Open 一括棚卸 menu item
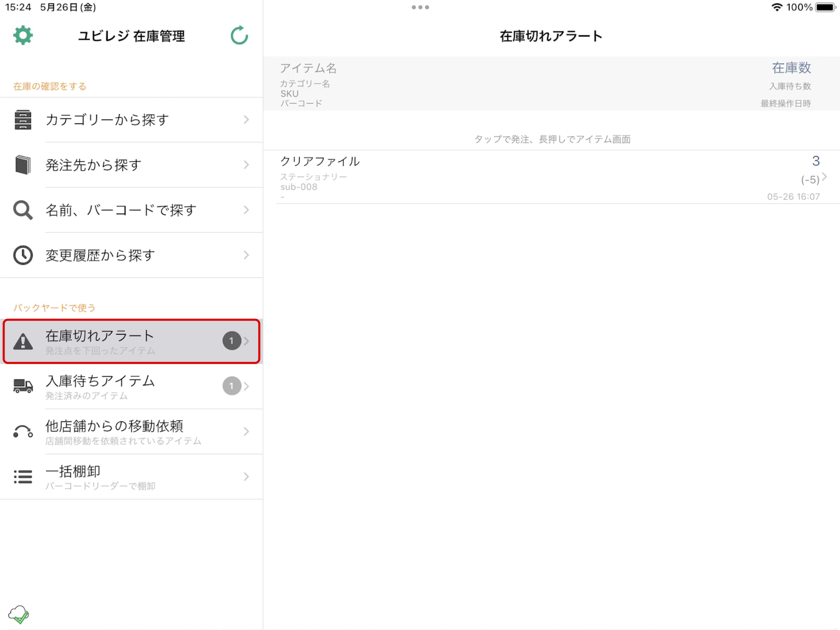The width and height of the screenshot is (840, 630). click(131, 477)
